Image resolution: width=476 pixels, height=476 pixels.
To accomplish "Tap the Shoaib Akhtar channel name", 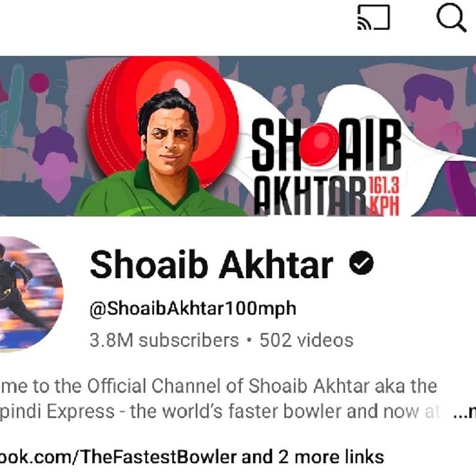I will tap(212, 265).
